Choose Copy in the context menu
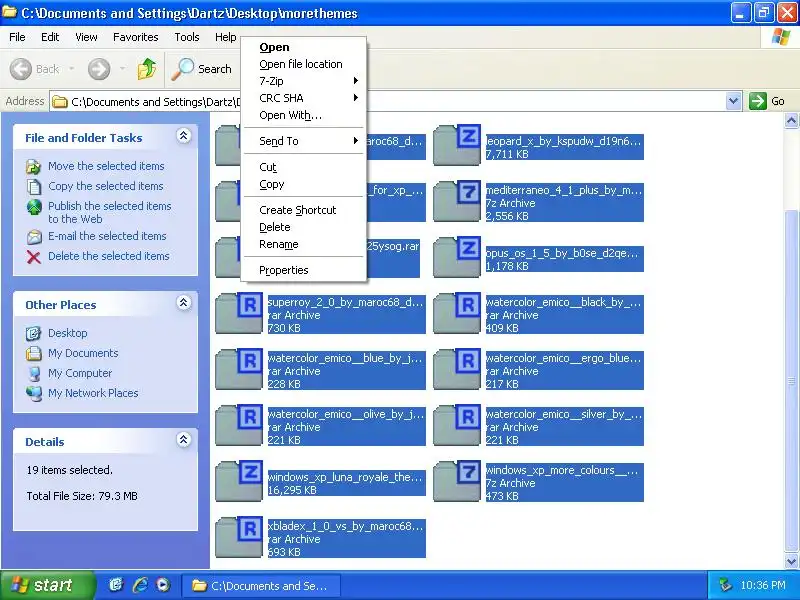Screen dimensions: 800x600 (304, 184)
